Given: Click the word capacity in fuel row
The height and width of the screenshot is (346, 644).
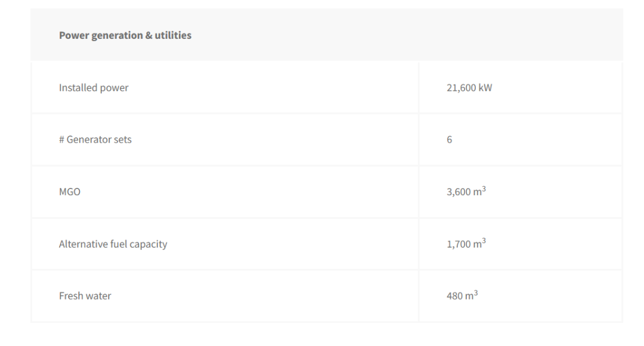Looking at the screenshot, I should click(148, 245).
